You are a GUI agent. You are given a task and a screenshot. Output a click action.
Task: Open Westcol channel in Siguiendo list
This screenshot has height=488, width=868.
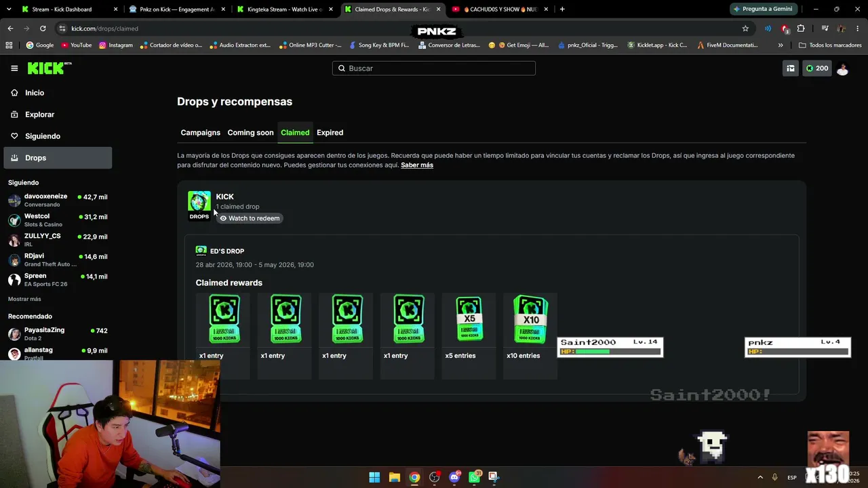58,220
